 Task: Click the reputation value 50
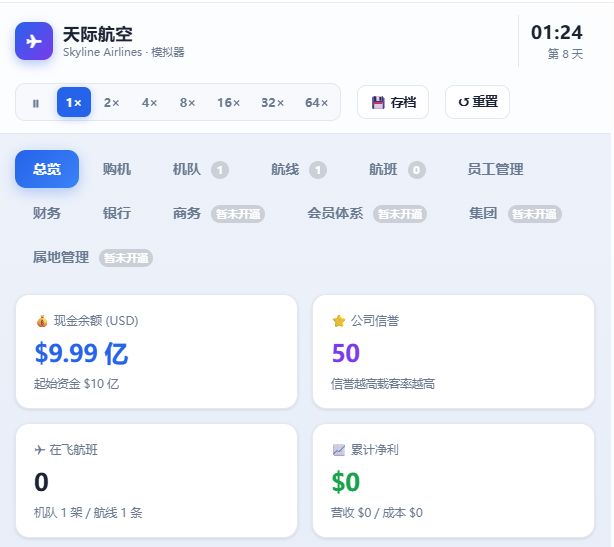point(346,353)
